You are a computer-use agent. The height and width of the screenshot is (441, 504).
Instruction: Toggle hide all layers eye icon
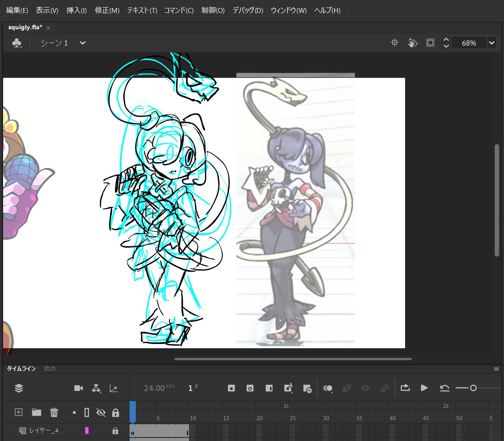click(101, 413)
